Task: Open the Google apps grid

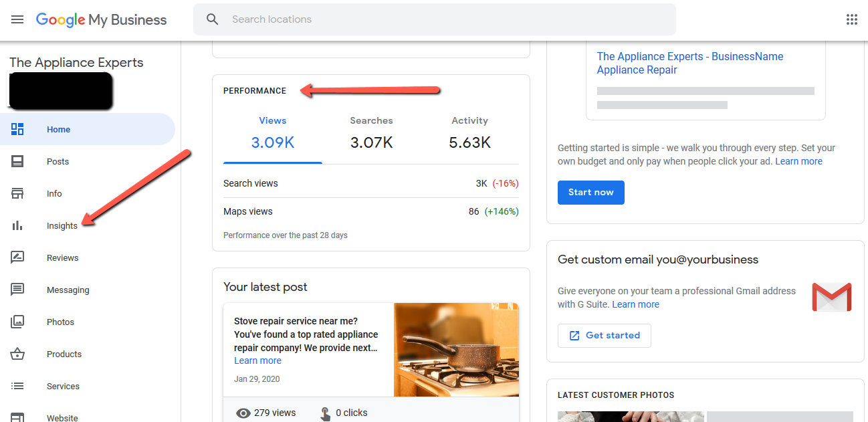Action: [851, 19]
